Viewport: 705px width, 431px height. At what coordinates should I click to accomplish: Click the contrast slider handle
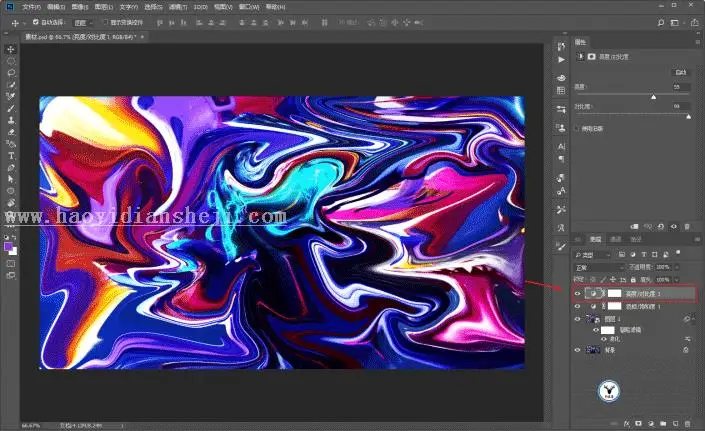pyautogui.click(x=688, y=116)
